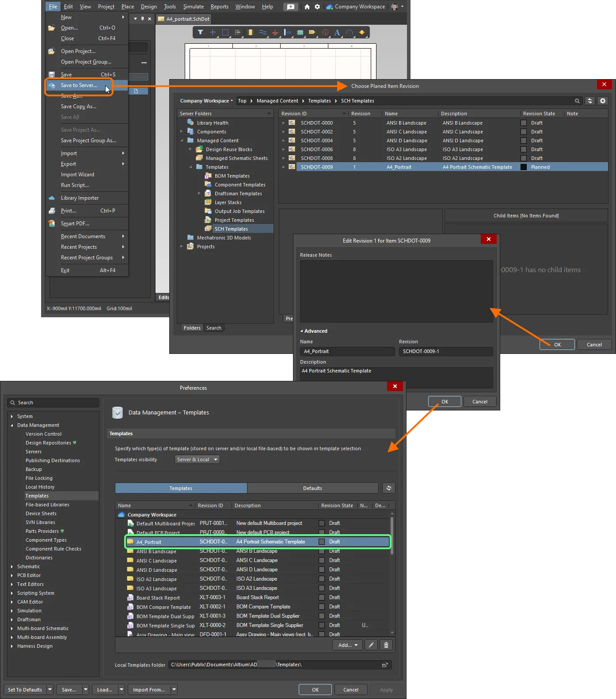Image resolution: width=616 pixels, height=699 pixels.
Task: Select the text string A tool
Action: point(337,32)
